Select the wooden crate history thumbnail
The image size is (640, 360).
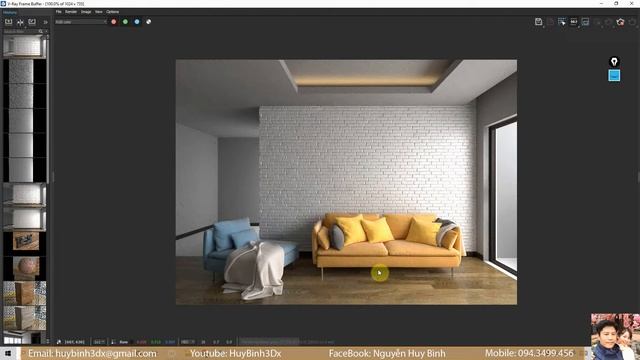pos(24,243)
